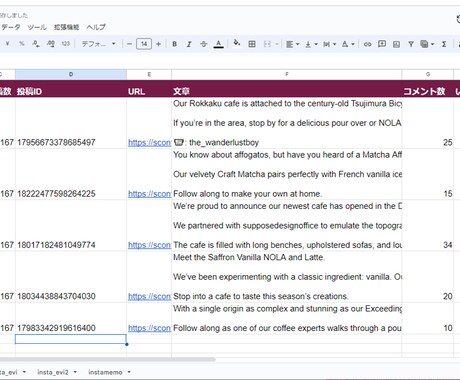This screenshot has width=460, height=380.
Task: Open the 拡張機能 menu
Action: pos(66,27)
